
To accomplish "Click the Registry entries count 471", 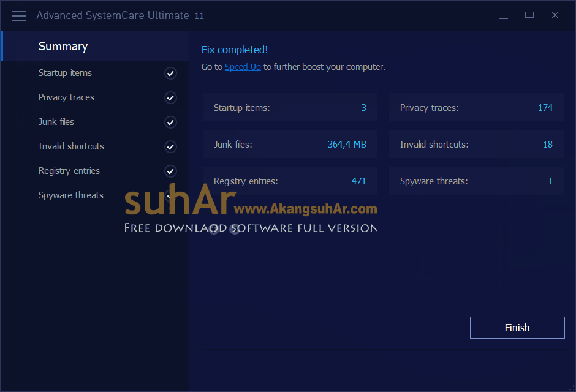I will pos(358,181).
